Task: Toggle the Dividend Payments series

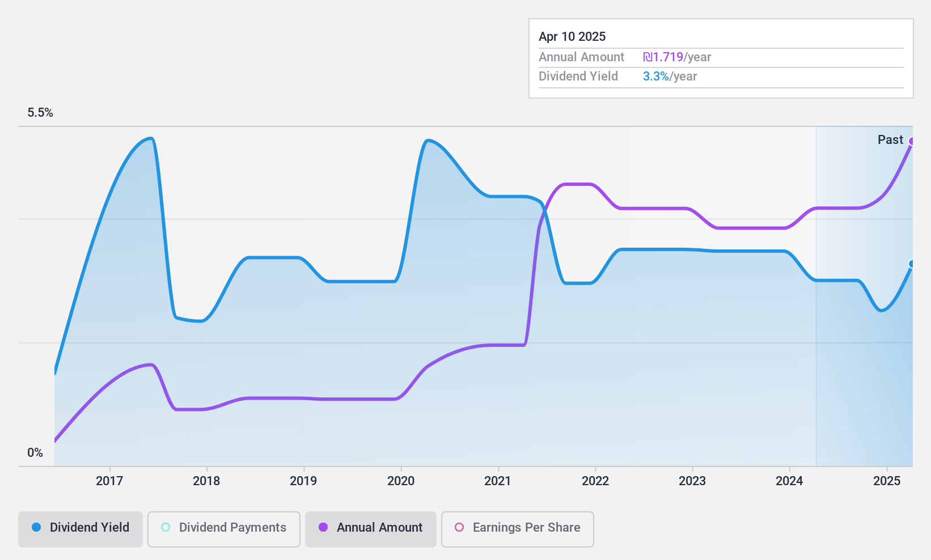Action: 224,529
